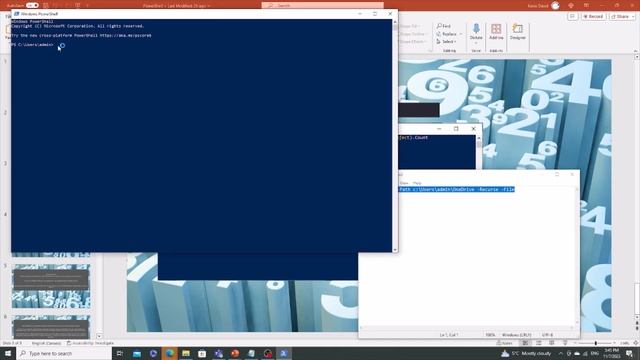Click 'Windows (CRLF)' in Notepad status bar

[x=516, y=335]
